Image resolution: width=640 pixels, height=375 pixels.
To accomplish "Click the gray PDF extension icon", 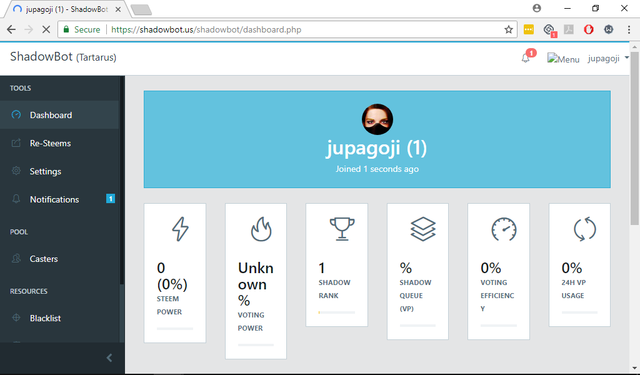I will coord(569,29).
